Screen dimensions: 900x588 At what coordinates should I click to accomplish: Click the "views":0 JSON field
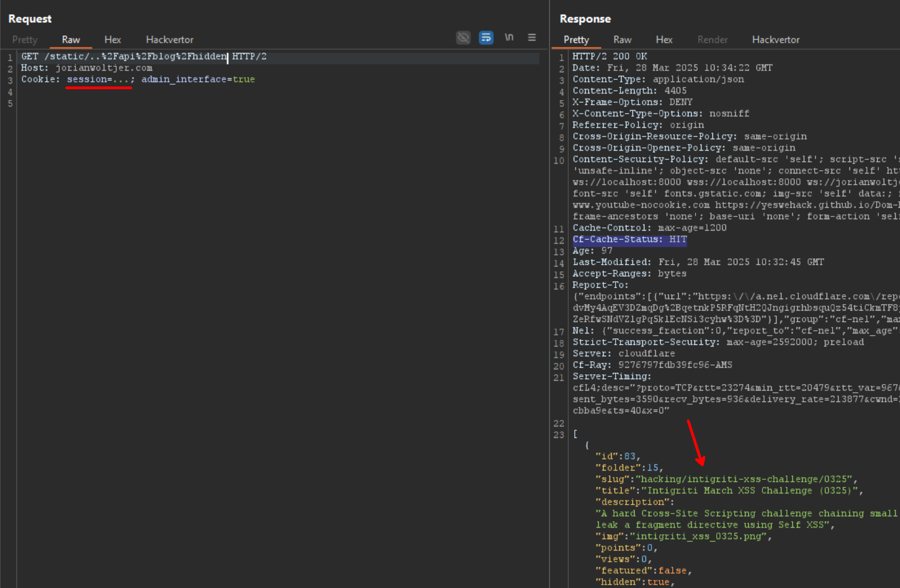[x=624, y=559]
